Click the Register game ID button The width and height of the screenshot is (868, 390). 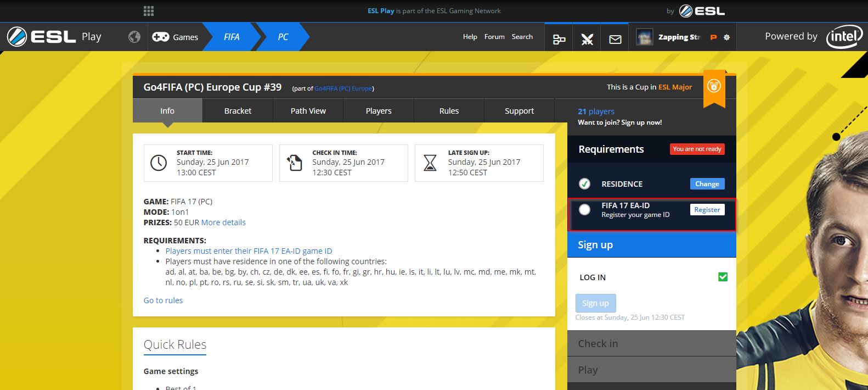coord(707,209)
